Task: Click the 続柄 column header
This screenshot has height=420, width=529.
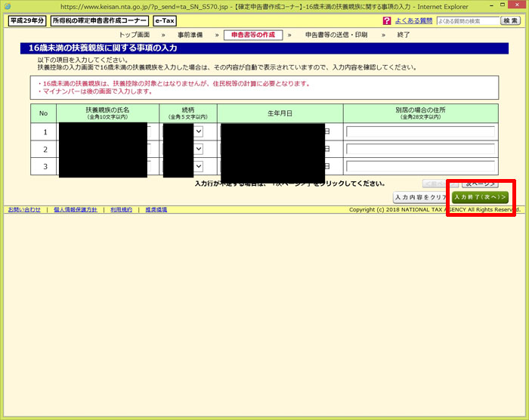Action: click(x=188, y=113)
